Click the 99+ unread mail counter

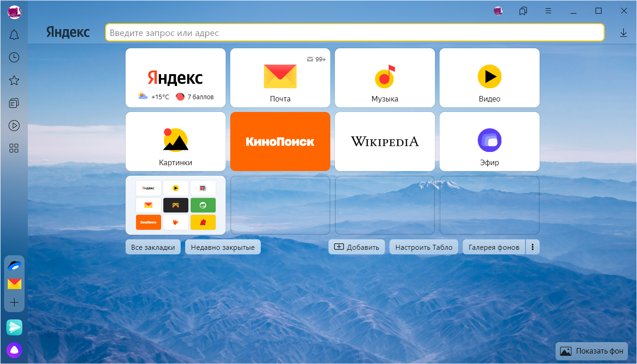(316, 59)
